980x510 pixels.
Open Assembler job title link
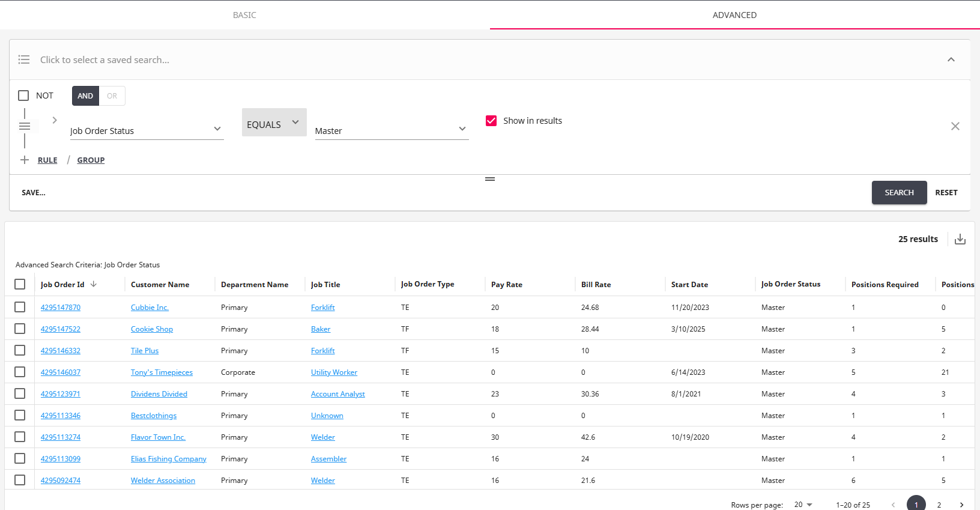pyautogui.click(x=328, y=459)
